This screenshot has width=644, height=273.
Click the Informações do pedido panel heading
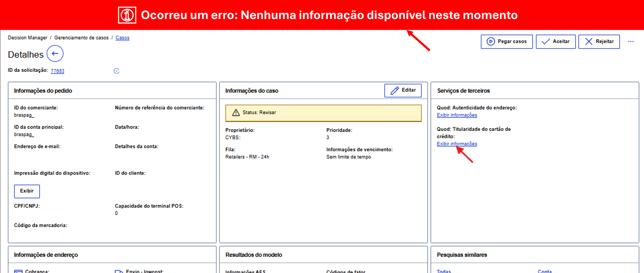pos(43,91)
